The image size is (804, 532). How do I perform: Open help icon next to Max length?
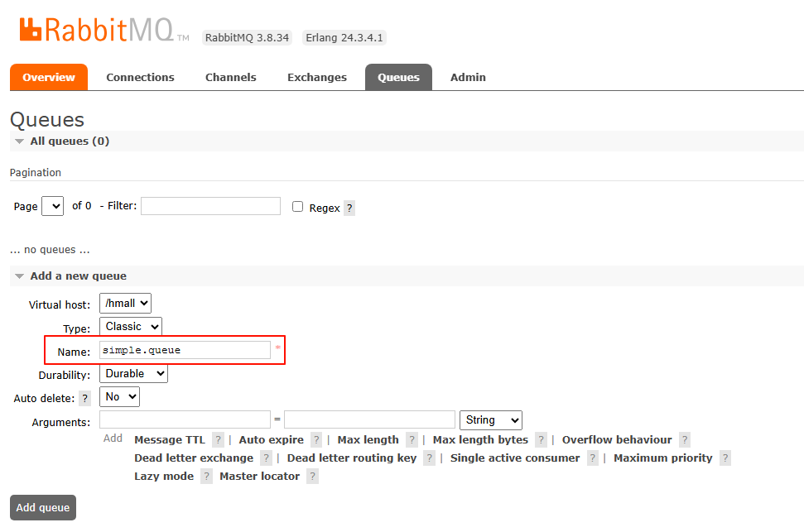(412, 439)
